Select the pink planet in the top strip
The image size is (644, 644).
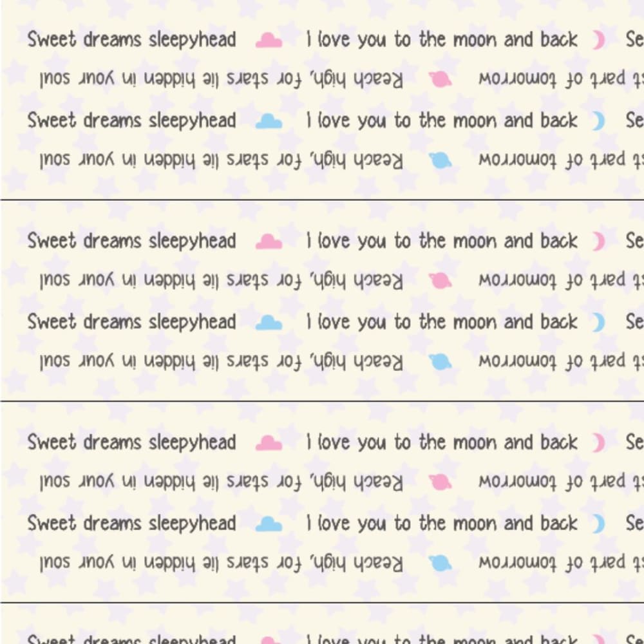pyautogui.click(x=441, y=79)
